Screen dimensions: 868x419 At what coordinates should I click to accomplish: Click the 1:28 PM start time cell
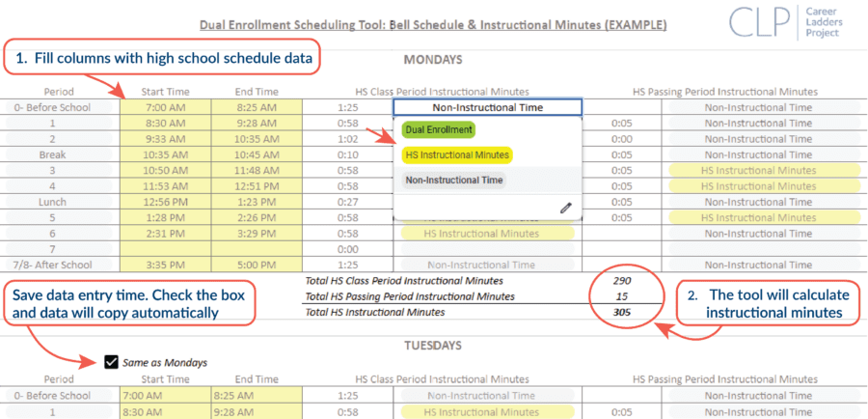click(166, 218)
